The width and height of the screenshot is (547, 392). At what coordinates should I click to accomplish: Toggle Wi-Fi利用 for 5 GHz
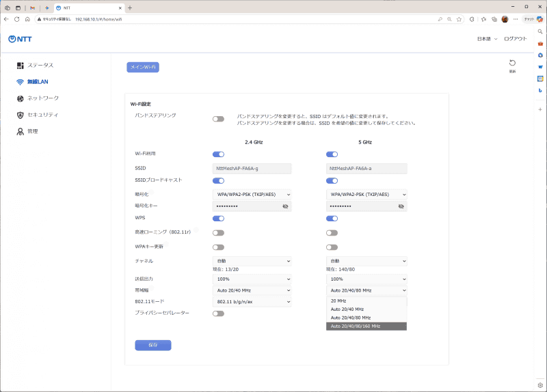coord(332,154)
